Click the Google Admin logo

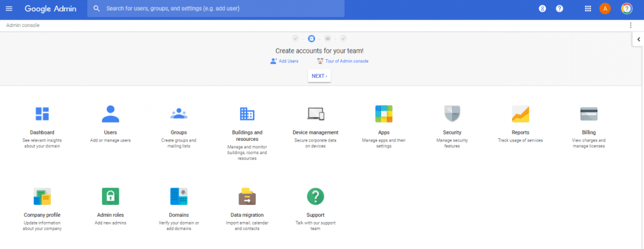(50, 9)
